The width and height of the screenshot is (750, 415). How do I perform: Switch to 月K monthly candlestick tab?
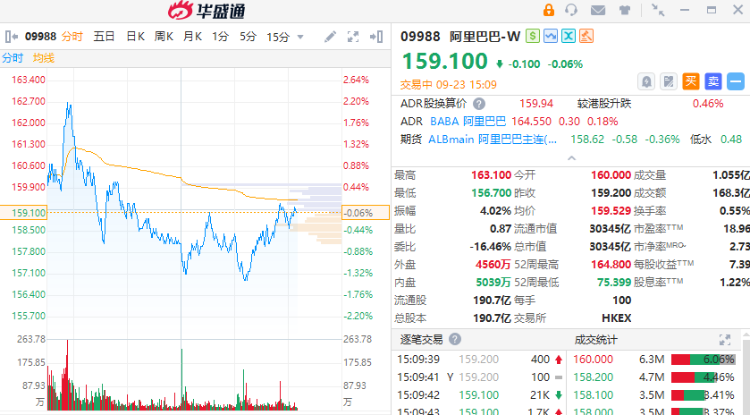(192, 36)
